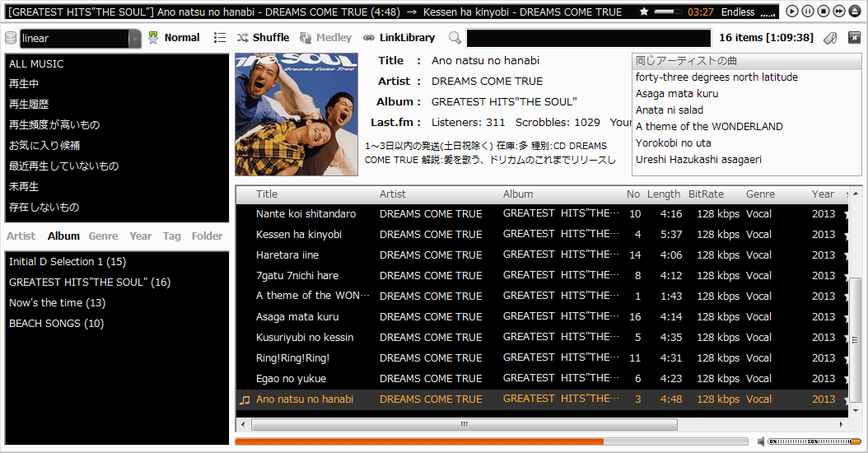Image resolution: width=868 pixels, height=453 pixels.
Task: Sort by Length column header
Action: tap(664, 194)
